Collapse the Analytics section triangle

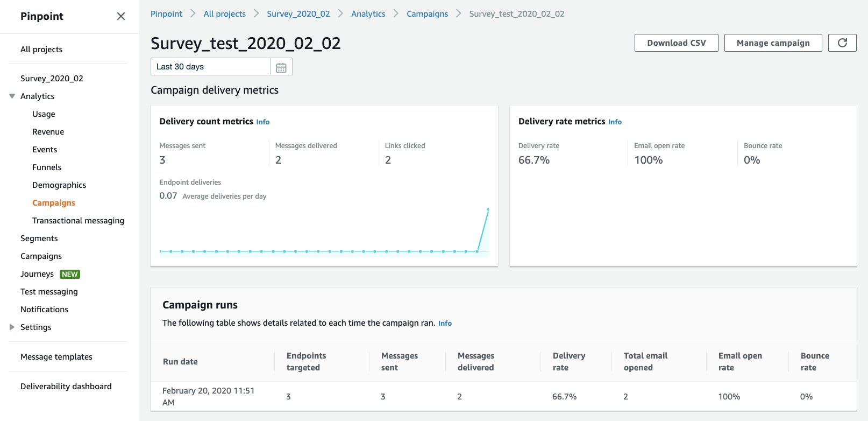coord(12,96)
